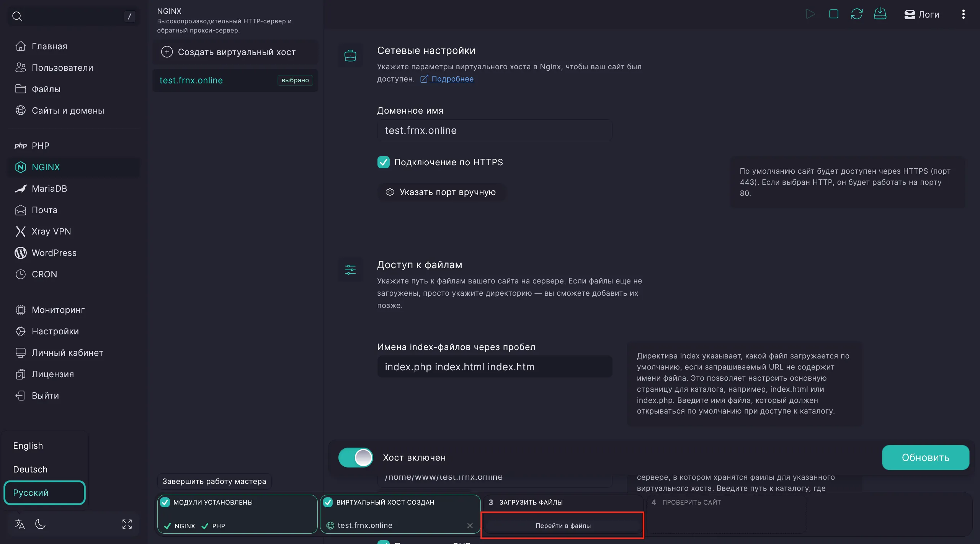
Task: Click the stop square icon
Action: click(x=833, y=14)
